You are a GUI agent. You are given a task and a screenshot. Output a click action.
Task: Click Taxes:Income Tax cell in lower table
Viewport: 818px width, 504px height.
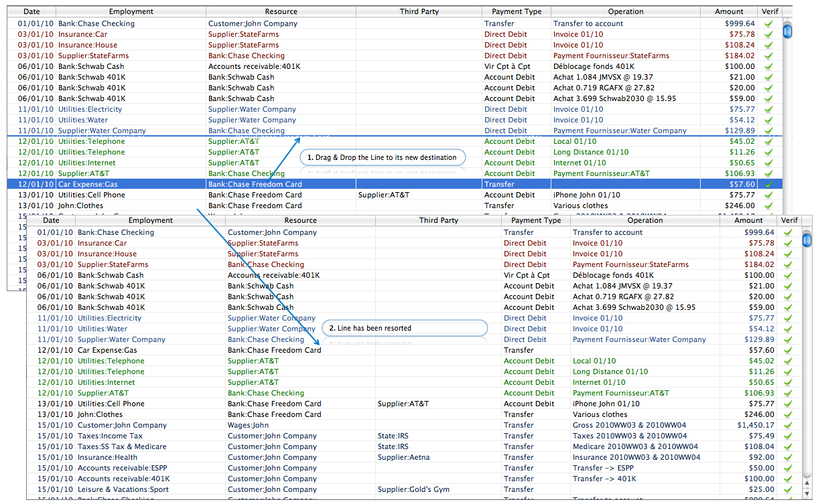click(110, 436)
